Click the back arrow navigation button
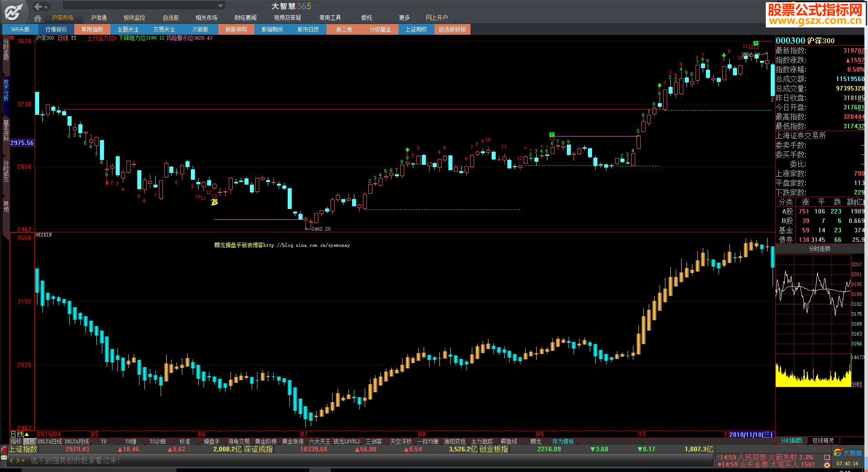This screenshot has width=868, height=472. (x=38, y=6)
